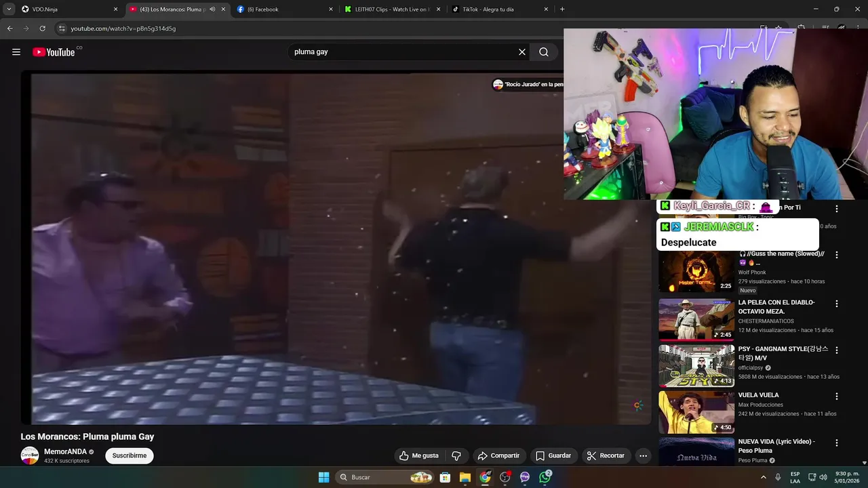Open Wolf Phonk Mister Tormi thumbnail

696,271
